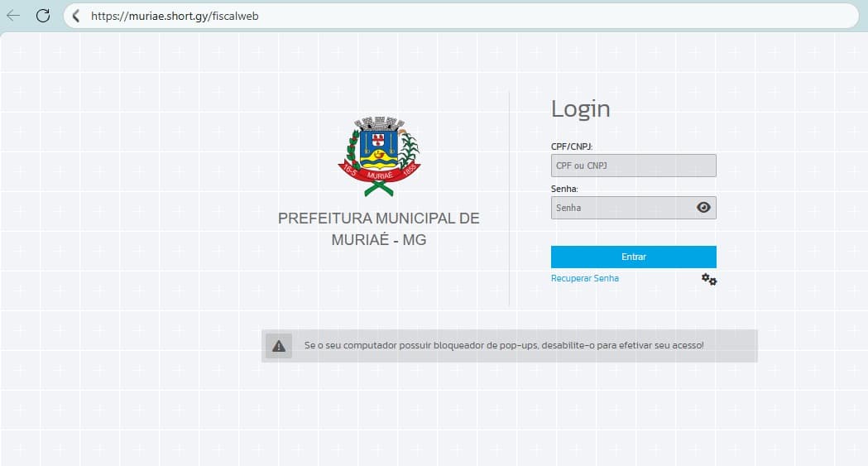Submit login with the Entrar button
Image resolution: width=868 pixels, height=466 pixels.
(633, 257)
